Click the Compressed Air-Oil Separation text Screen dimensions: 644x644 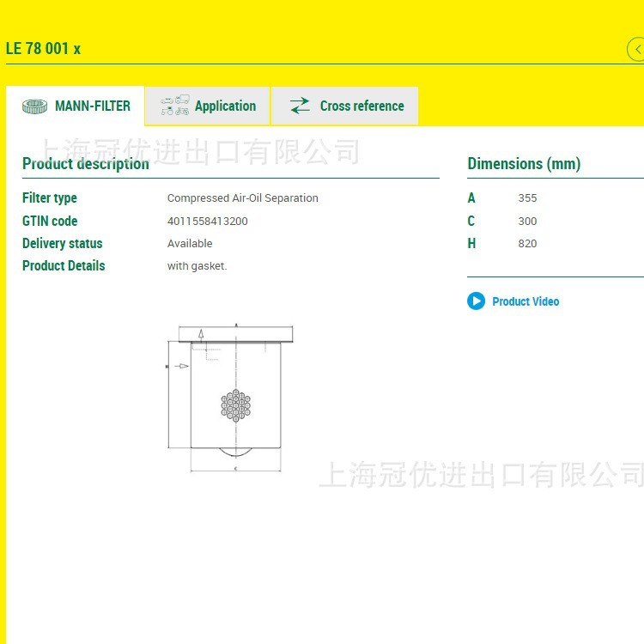pyautogui.click(x=243, y=198)
